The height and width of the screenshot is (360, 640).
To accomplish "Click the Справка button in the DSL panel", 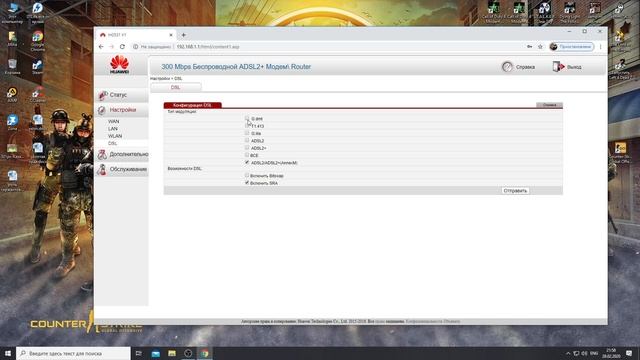I will point(549,105).
